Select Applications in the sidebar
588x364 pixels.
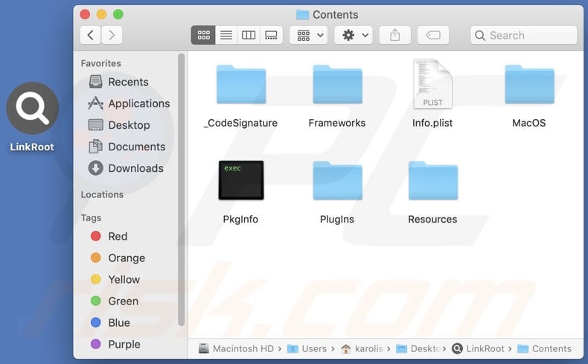click(138, 103)
